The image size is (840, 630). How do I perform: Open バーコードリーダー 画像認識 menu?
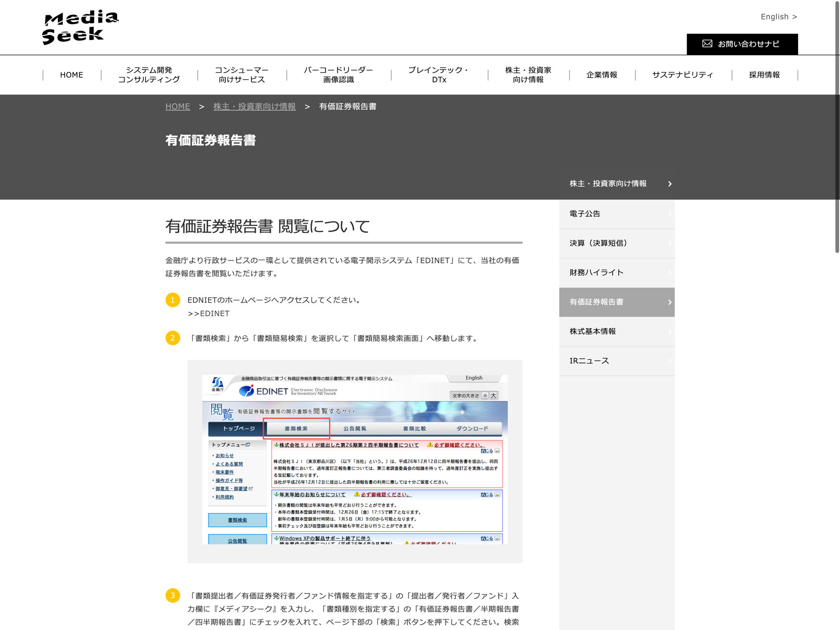pyautogui.click(x=338, y=75)
